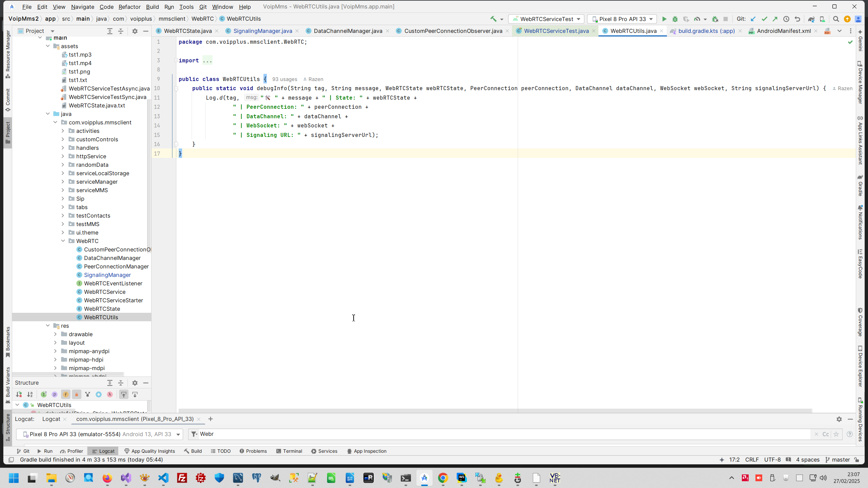This screenshot has width=868, height=488.
Task: Open Pixel 8 Pro API 33 device dropdown
Action: [622, 19]
